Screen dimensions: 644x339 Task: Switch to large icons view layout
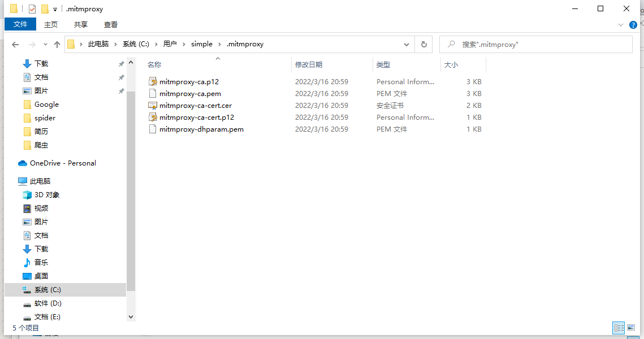pos(631,328)
